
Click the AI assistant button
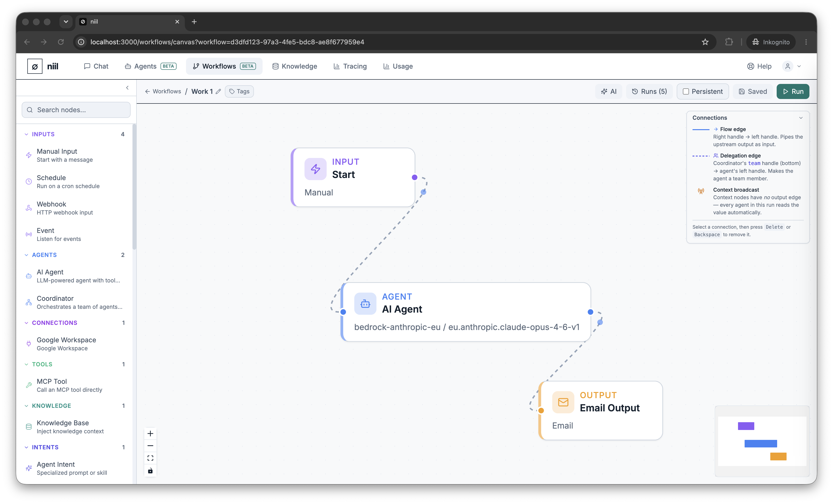(x=609, y=91)
